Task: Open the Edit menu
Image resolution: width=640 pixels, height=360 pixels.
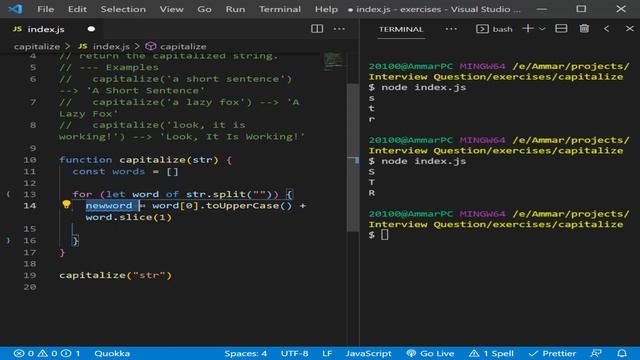Action: pyautogui.click(x=77, y=9)
